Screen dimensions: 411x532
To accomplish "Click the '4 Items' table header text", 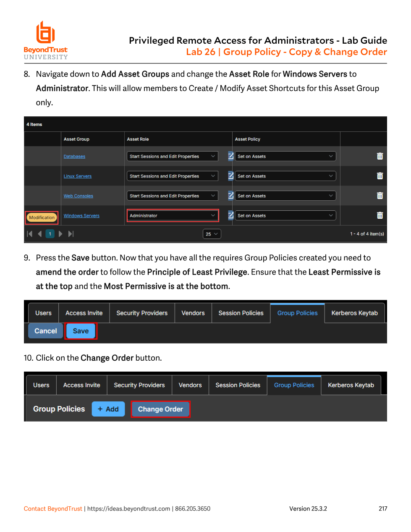I will pos(34,124).
